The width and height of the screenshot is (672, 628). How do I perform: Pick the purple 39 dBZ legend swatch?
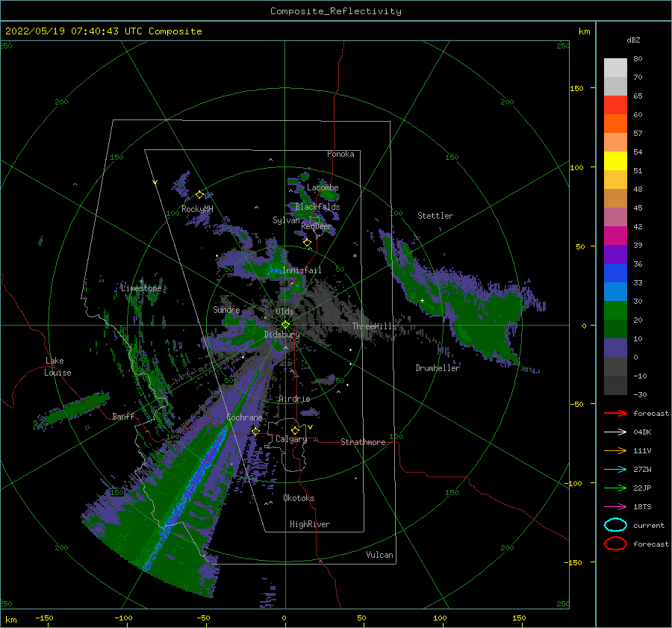point(615,254)
